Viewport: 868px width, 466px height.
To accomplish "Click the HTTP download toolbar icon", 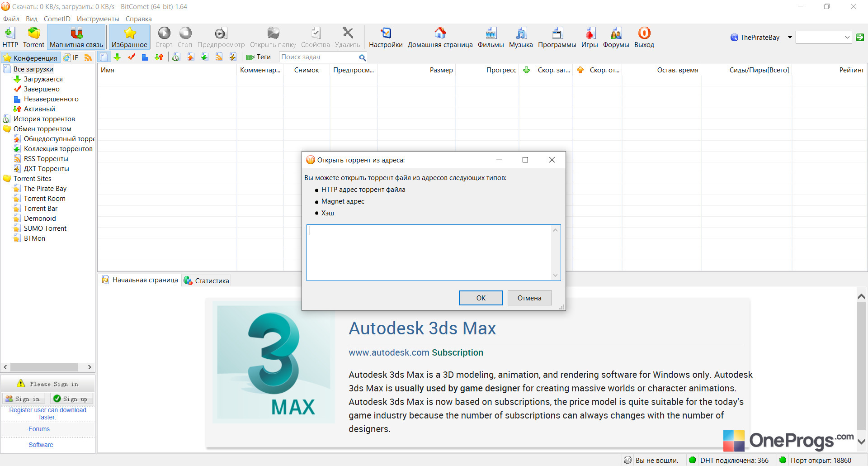I will point(10,37).
